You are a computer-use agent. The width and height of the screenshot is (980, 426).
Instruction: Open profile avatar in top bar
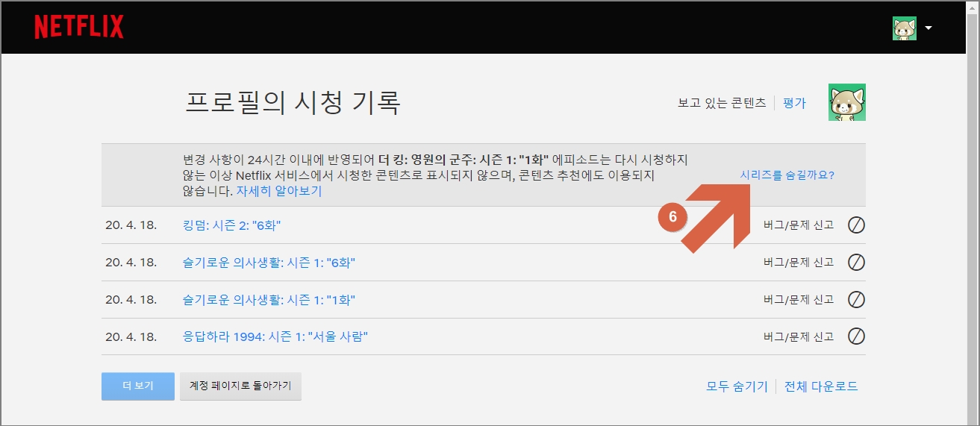[905, 28]
